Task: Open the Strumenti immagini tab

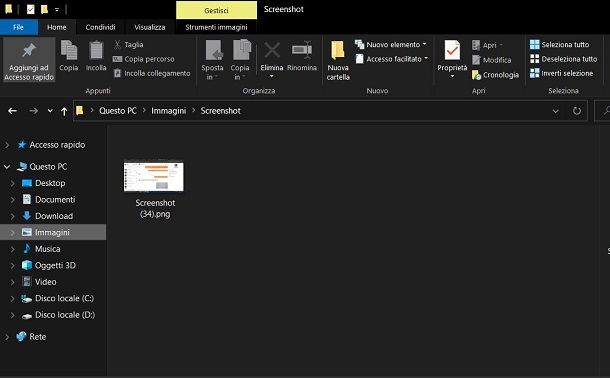Action: 216,27
